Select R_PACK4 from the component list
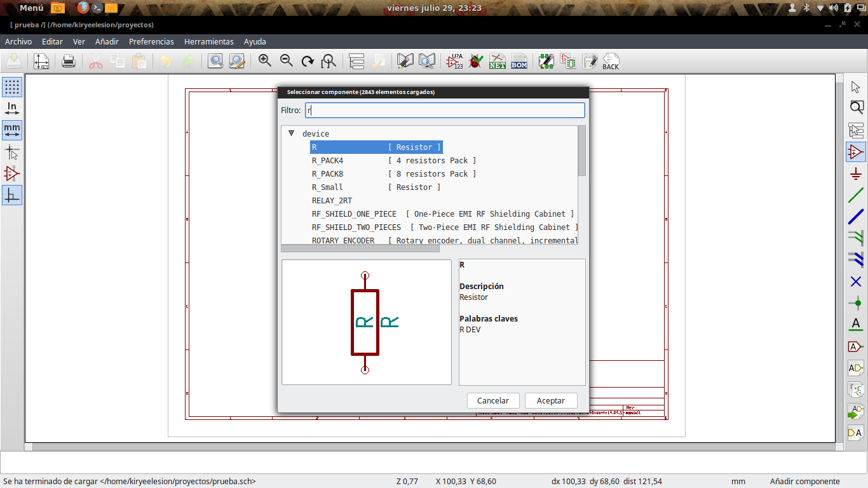This screenshot has width=868, height=488. (327, 160)
